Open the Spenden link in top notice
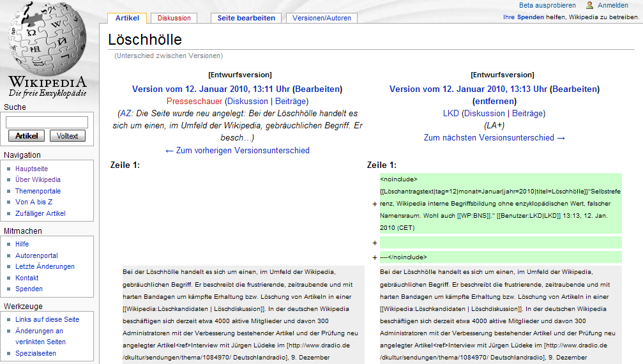The width and height of the screenshot is (643, 364). pyautogui.click(x=530, y=17)
